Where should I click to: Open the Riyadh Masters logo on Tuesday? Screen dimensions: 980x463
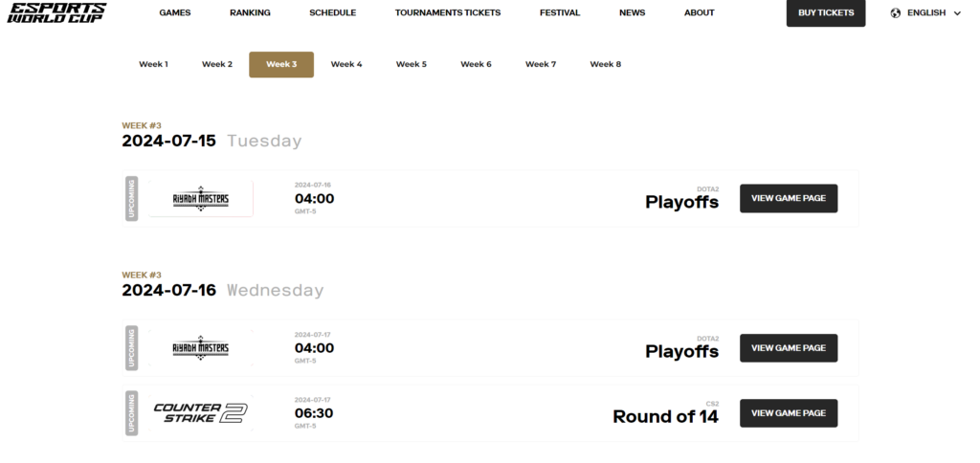(x=201, y=199)
